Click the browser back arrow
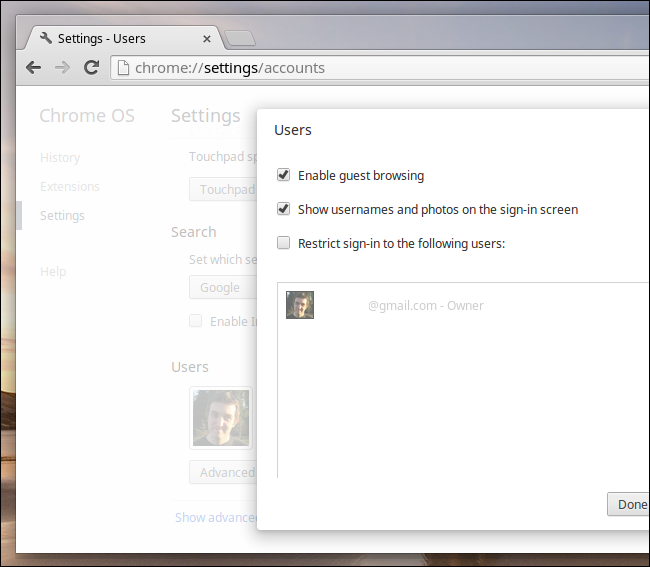 click(33, 68)
